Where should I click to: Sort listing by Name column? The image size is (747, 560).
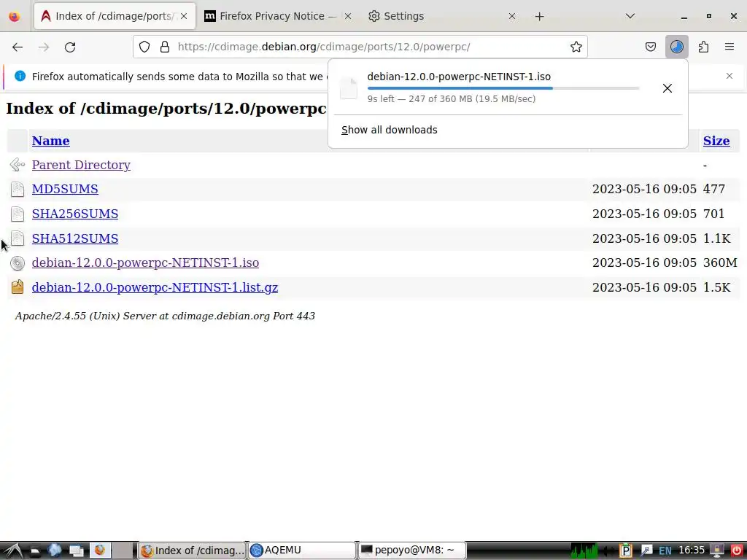coord(50,141)
